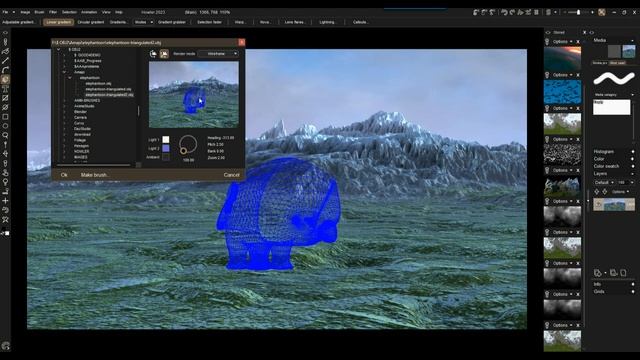Click the highlighted render image icon in dialog
The width and height of the screenshot is (640, 360).
[x=164, y=53]
